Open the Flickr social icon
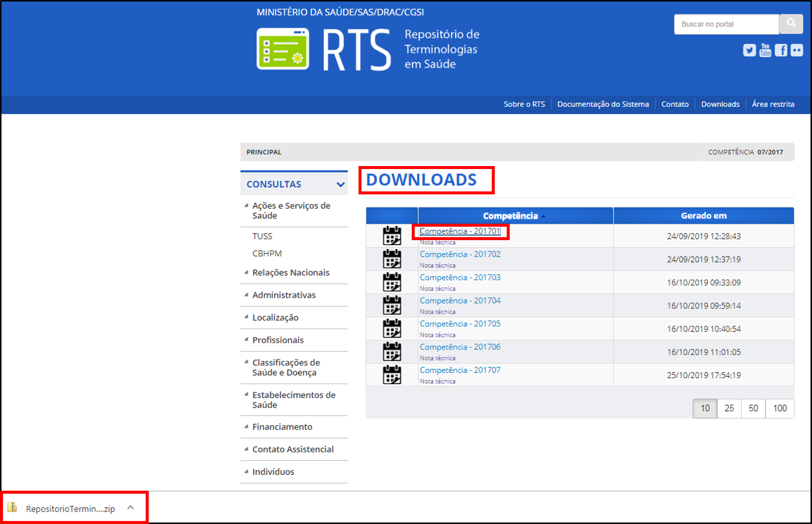812x524 pixels. [x=797, y=50]
